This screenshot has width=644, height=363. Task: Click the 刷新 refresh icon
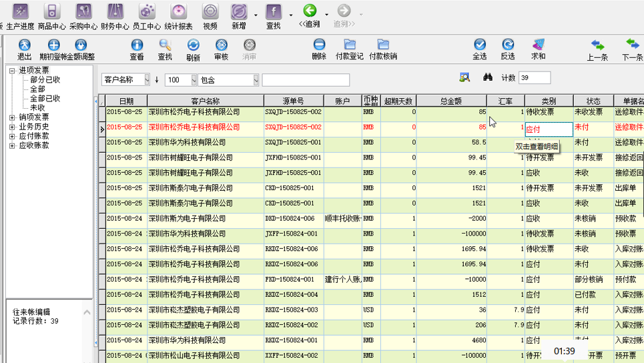[193, 45]
